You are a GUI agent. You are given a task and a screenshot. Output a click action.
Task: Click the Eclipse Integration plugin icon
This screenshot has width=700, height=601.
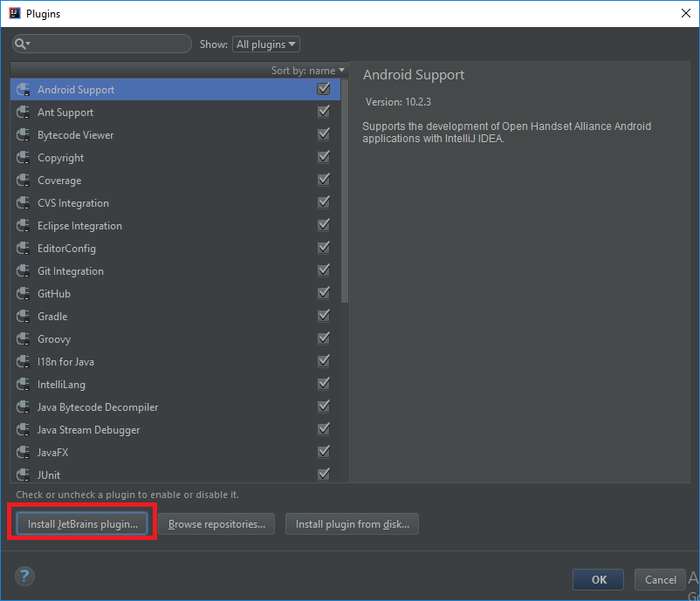[24, 226]
